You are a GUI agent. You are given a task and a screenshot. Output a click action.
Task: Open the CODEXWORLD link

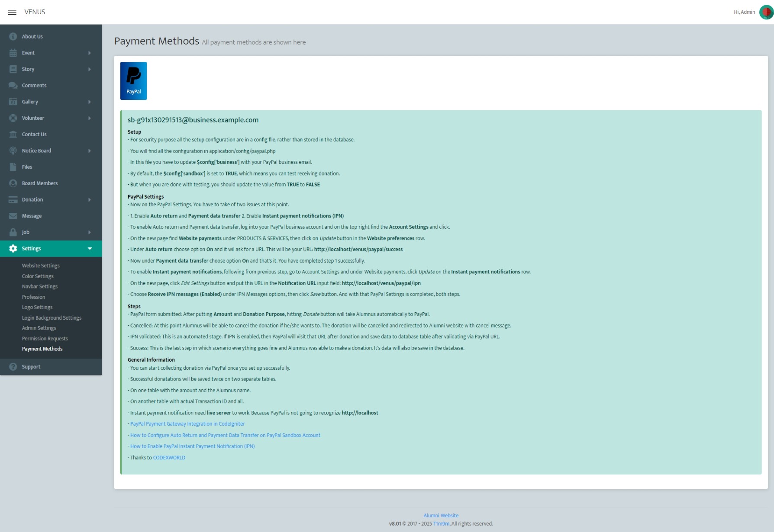pyautogui.click(x=168, y=457)
